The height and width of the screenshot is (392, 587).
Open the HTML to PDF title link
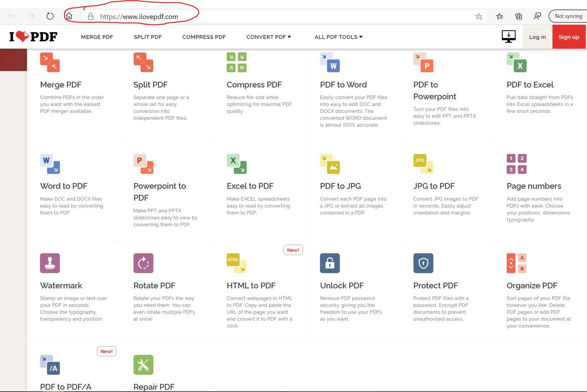(x=251, y=285)
